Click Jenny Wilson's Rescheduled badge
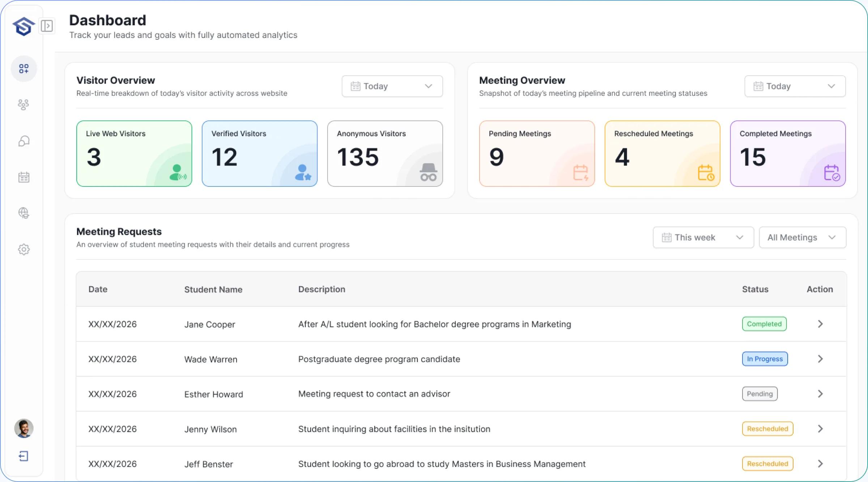The width and height of the screenshot is (868, 482). point(768,429)
